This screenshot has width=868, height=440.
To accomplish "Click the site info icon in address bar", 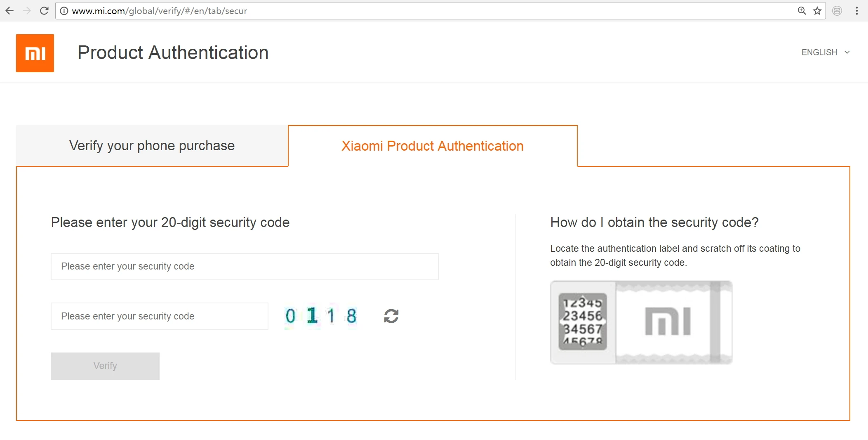I will point(64,11).
